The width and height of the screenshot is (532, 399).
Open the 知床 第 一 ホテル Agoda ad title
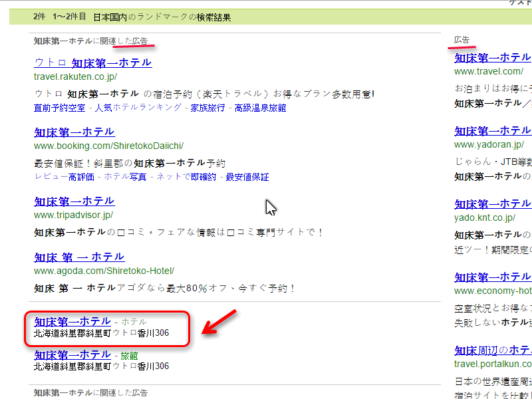(79, 257)
